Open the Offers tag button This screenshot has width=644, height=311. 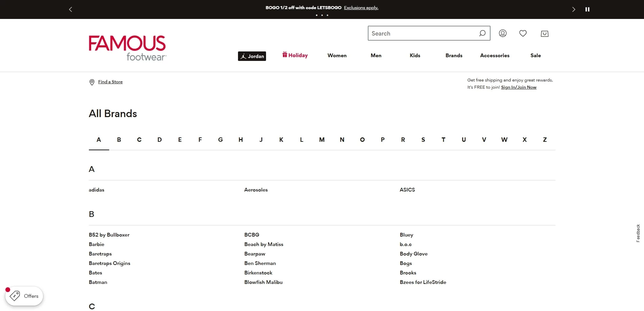(24, 296)
